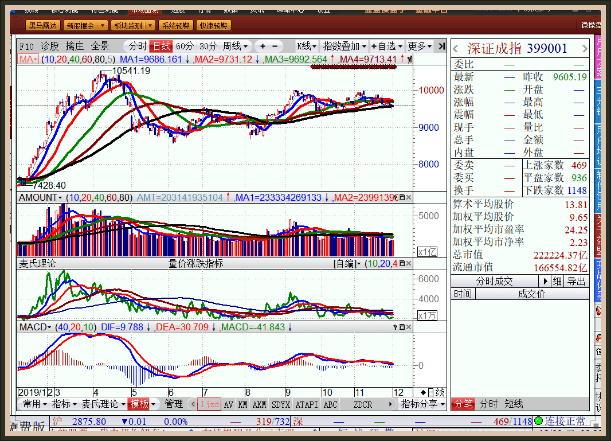Open the MACD panel help question icon
Viewport: 611px width, 441px height.
396,327
